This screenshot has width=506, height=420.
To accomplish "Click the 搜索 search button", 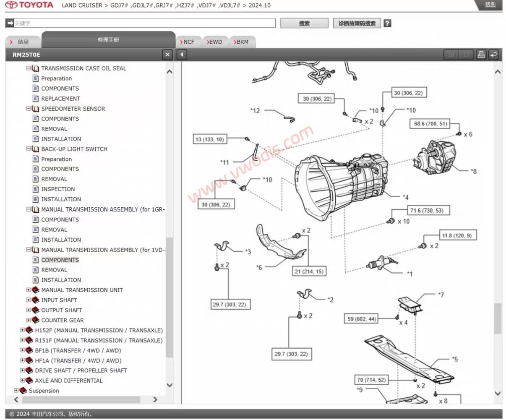I will click(x=304, y=23).
